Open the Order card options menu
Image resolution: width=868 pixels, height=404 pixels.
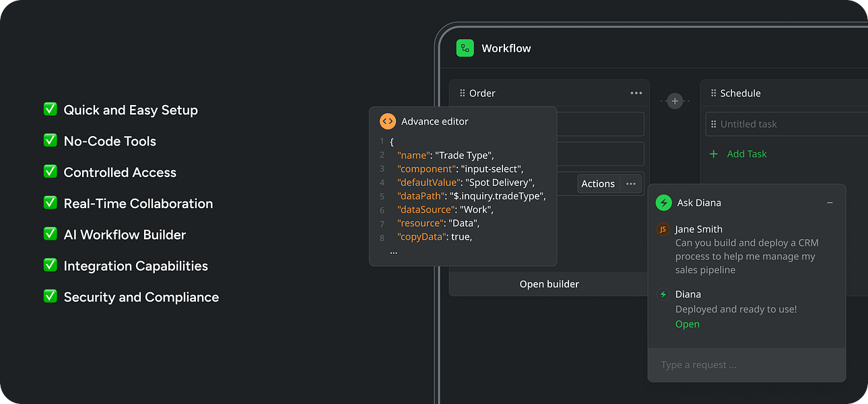click(x=636, y=93)
